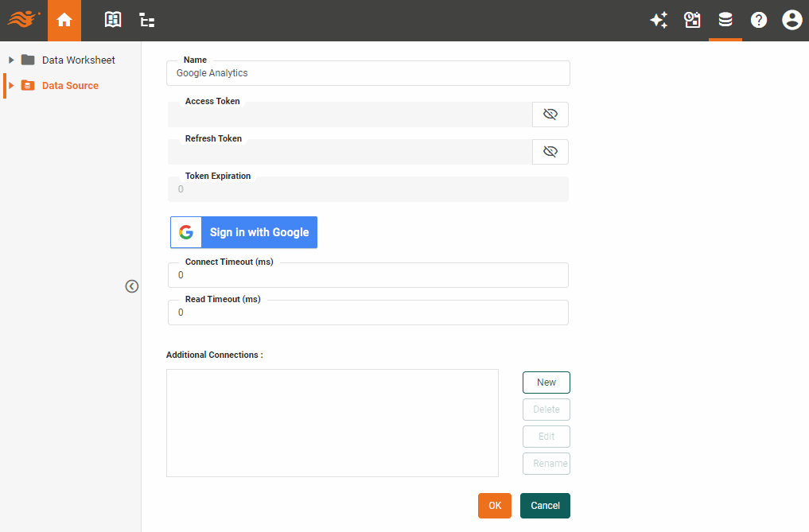
Task: Create a New additional connection
Action: pos(546,382)
